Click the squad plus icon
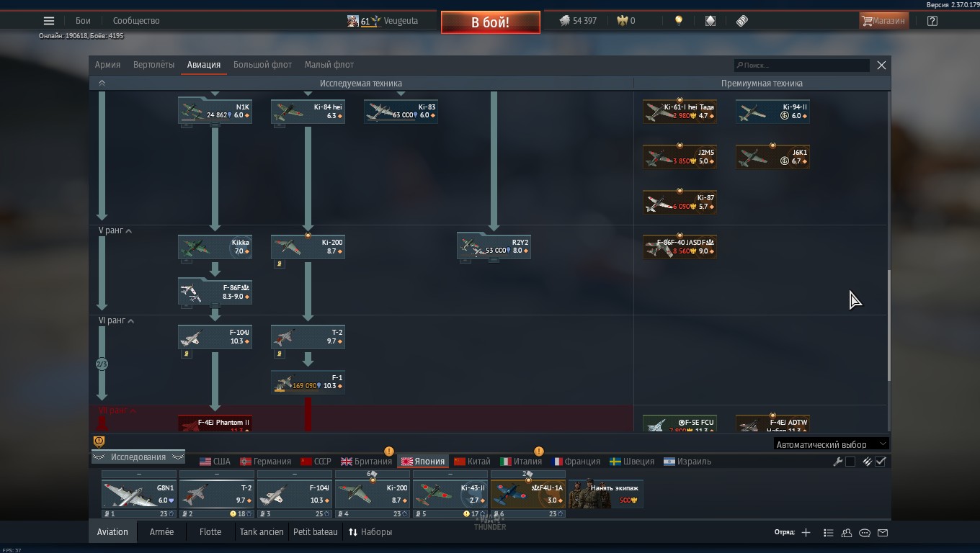This screenshot has width=980, height=553. click(x=806, y=532)
